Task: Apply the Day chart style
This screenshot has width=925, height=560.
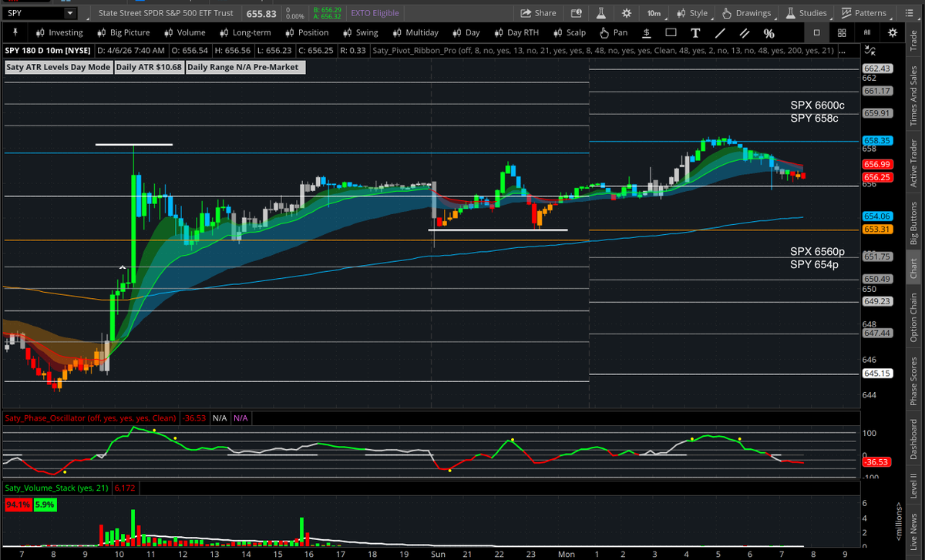Action: [x=465, y=32]
